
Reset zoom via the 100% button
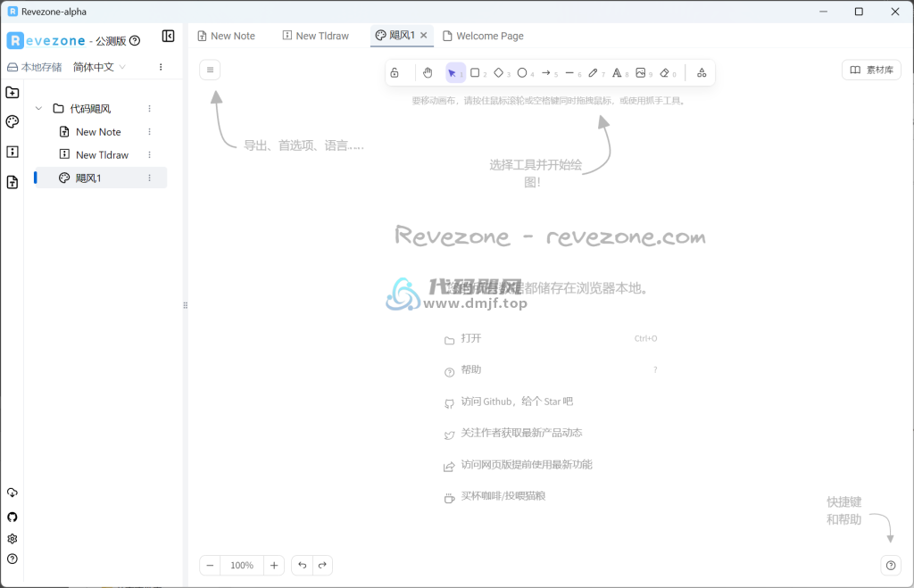tap(242, 566)
